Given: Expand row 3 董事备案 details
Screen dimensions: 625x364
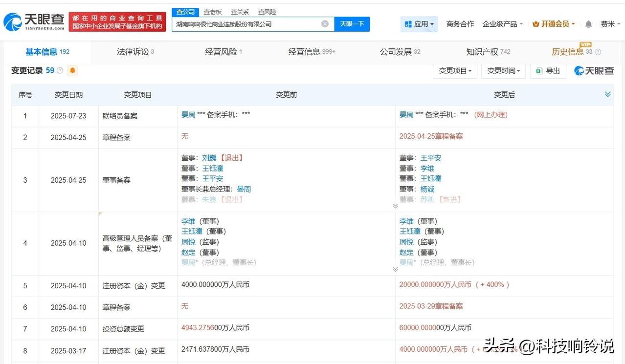Looking at the screenshot, I should click(395, 206).
